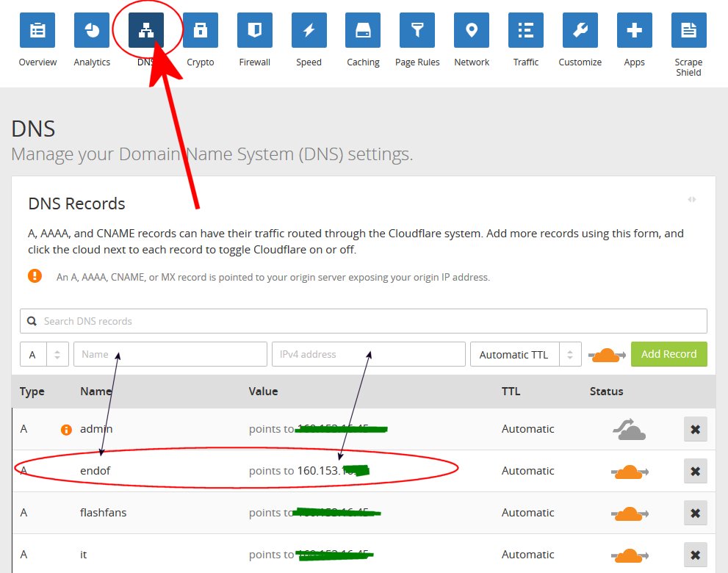Open the Customize wrench icon
Viewport: 728px width, 573px height.
580,30
